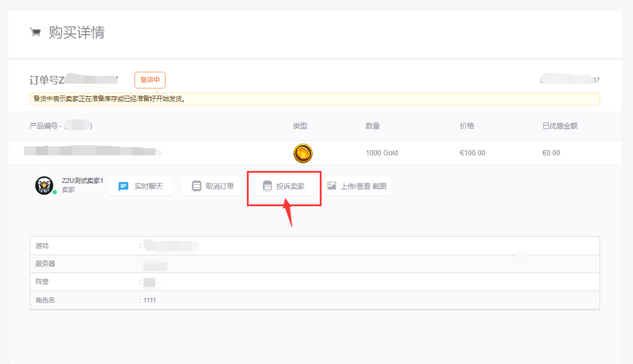The height and width of the screenshot is (364, 633).
Task: Click the gold coin product type icon
Action: tap(303, 153)
